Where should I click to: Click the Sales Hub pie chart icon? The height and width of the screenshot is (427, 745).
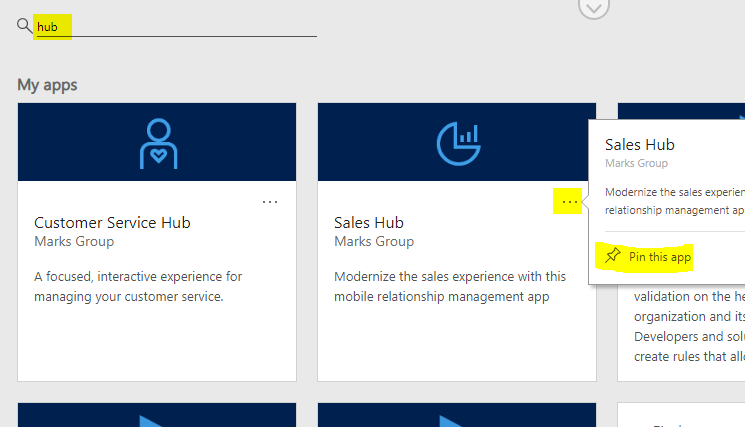pos(458,143)
